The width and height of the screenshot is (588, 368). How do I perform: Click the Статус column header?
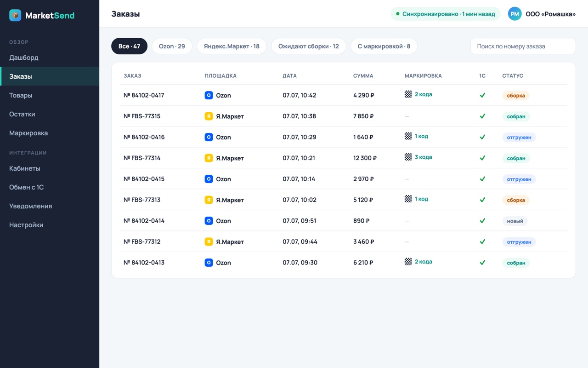coord(513,76)
